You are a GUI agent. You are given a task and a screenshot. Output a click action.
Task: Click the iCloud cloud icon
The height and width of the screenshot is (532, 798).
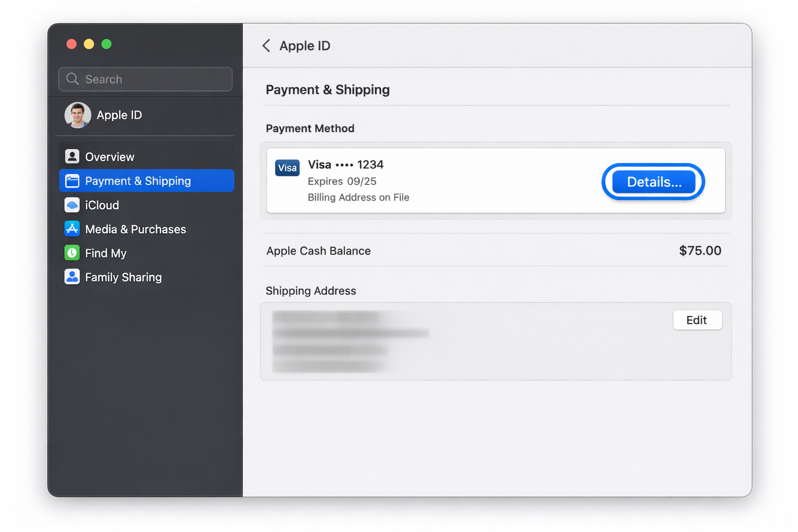[x=72, y=205]
